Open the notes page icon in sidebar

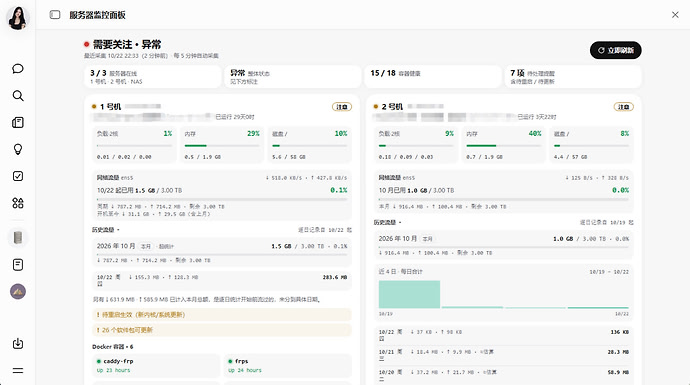[18, 264]
